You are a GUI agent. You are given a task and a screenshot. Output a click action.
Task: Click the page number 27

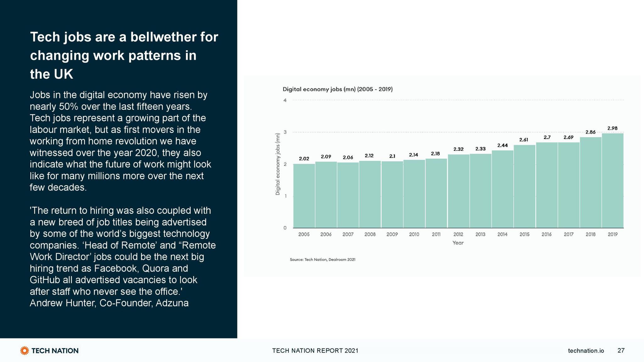coord(621,351)
